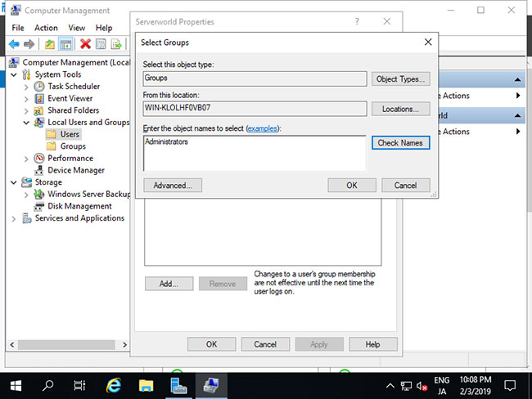Click the Device Manager icon

[x=39, y=171]
